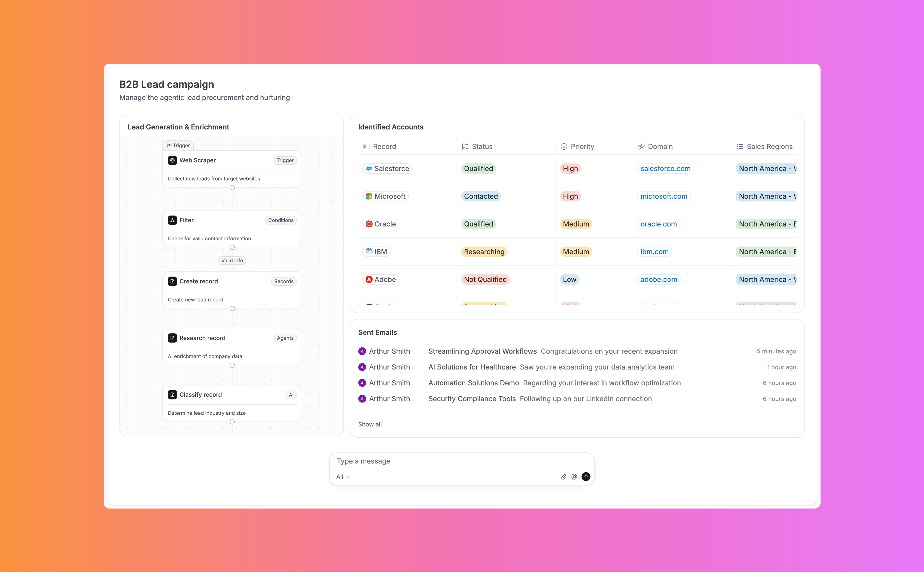
Task: Click the Contacted status for Microsoft
Action: tap(481, 196)
